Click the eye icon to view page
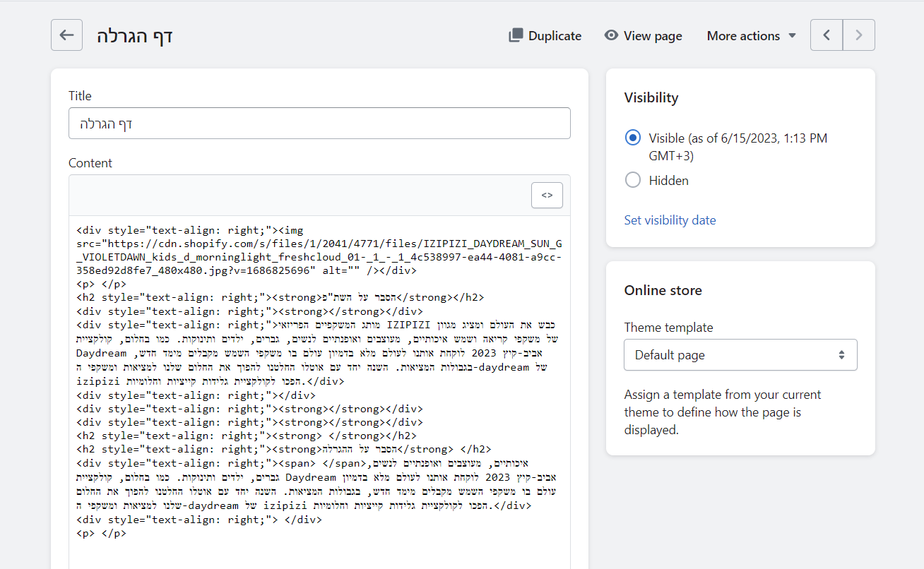This screenshot has height=569, width=924. click(611, 35)
